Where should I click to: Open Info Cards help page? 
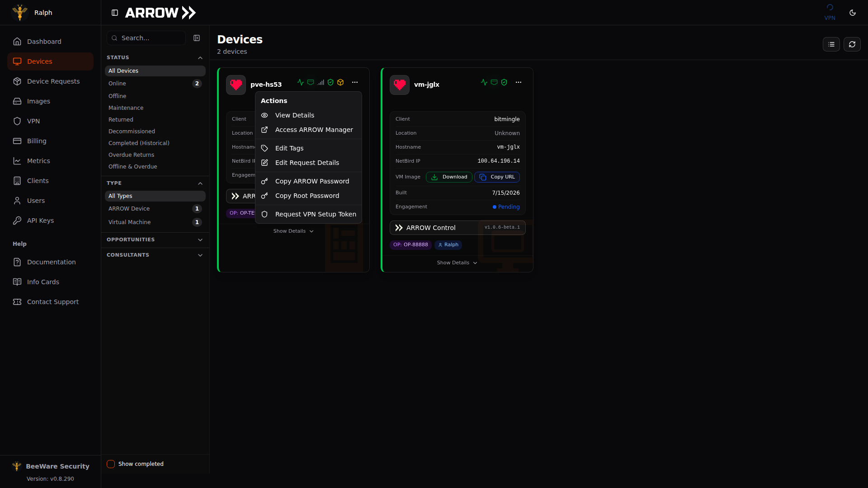pyautogui.click(x=50, y=282)
